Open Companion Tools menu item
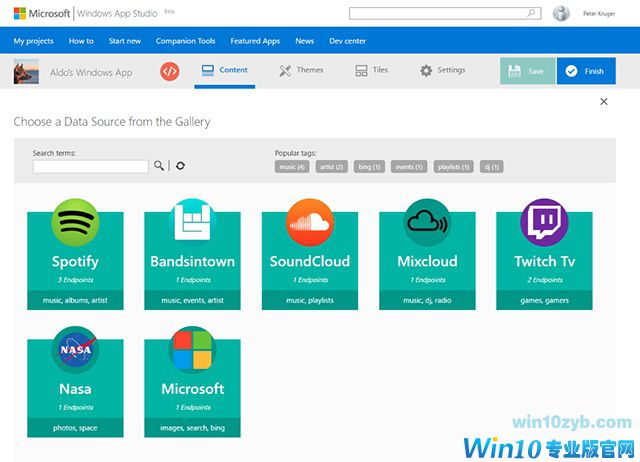This screenshot has height=462, width=640. click(x=185, y=41)
